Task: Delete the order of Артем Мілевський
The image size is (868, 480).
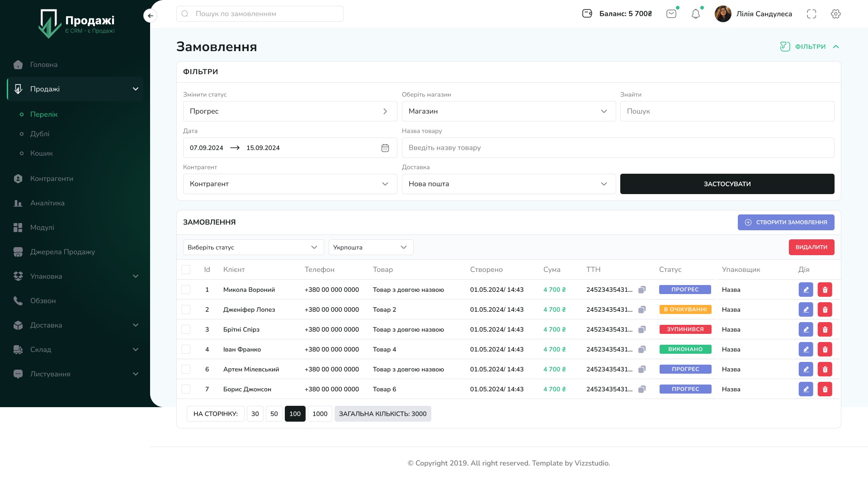Action: (x=825, y=369)
